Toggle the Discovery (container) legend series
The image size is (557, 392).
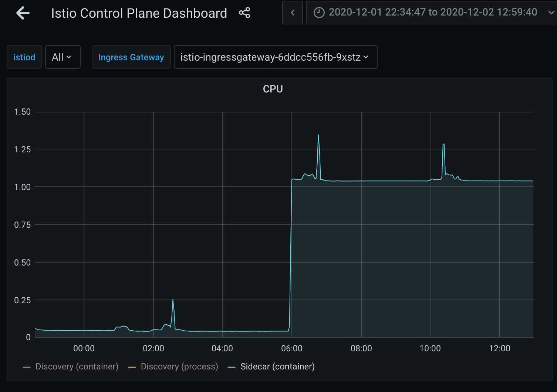(77, 366)
